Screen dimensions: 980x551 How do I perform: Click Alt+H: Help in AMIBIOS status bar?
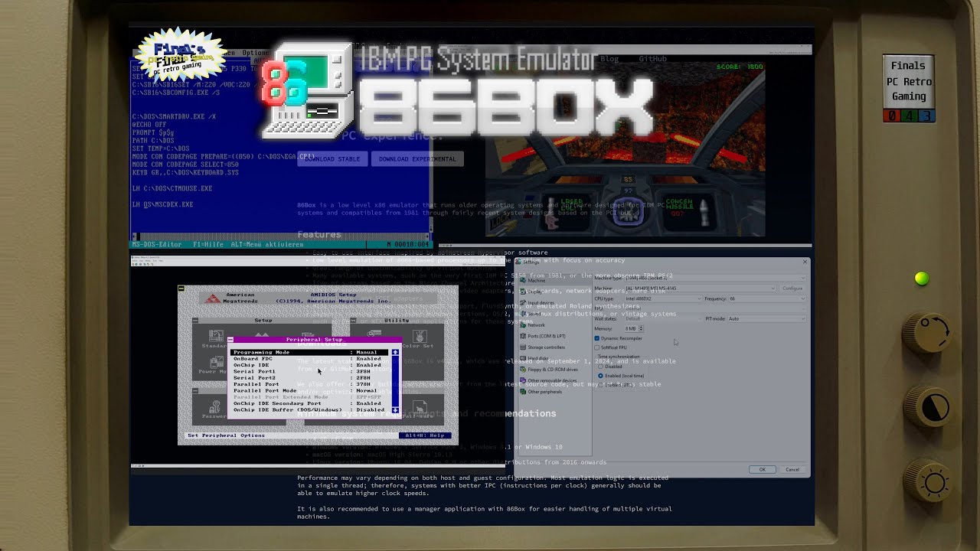[x=425, y=435]
